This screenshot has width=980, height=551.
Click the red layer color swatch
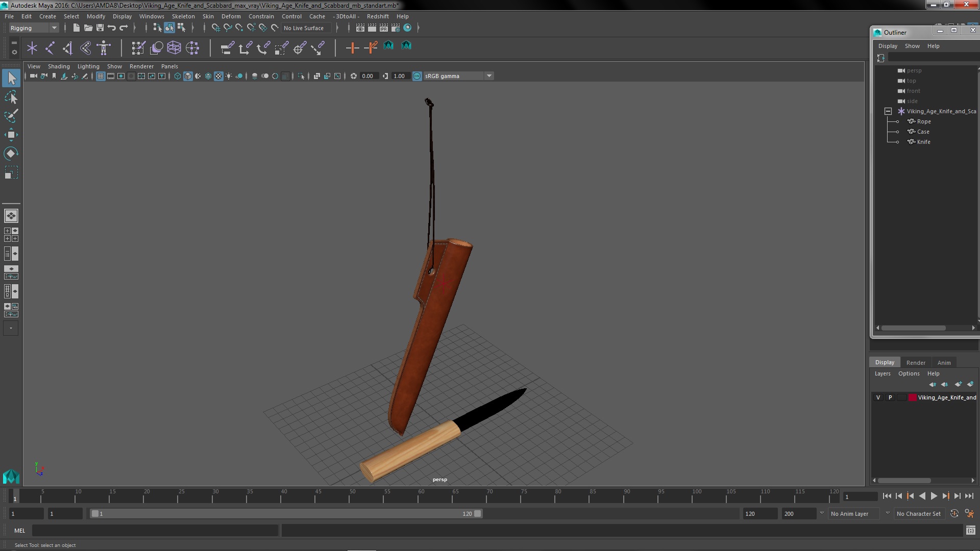coord(912,397)
